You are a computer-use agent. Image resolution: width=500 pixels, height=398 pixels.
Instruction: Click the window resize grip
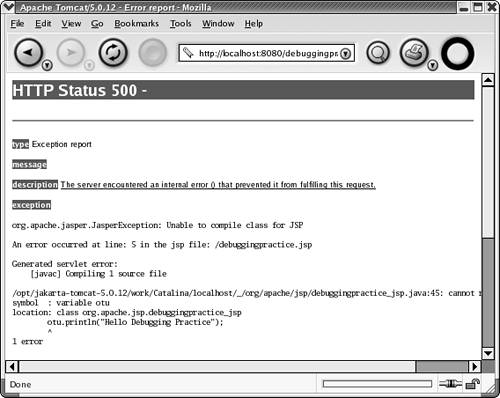[490, 388]
